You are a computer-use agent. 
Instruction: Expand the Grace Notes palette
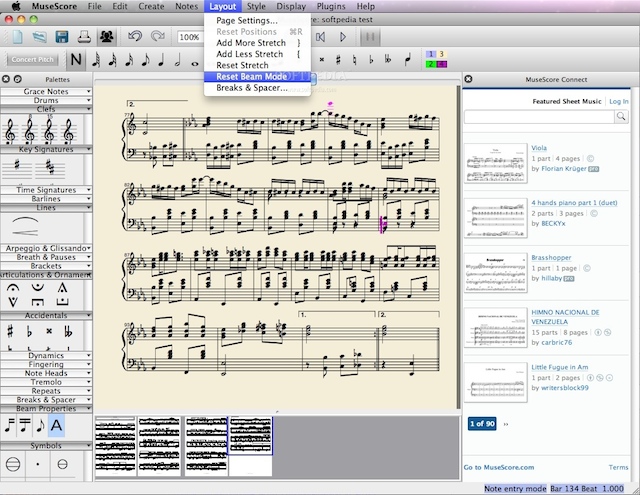(46, 91)
